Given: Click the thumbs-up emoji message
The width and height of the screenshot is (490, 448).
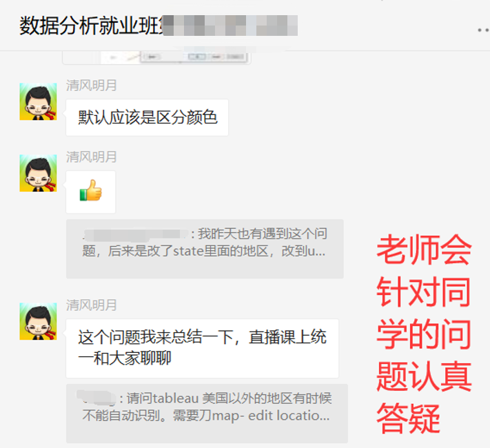Looking at the screenshot, I should click(90, 190).
